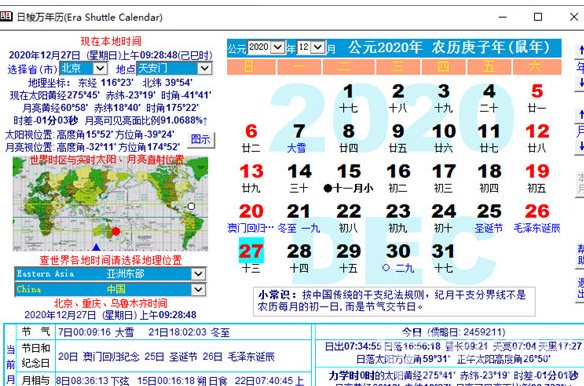Click the red sun position marker on map
Image resolution: width=584 pixels, height=386 pixels.
(116, 231)
